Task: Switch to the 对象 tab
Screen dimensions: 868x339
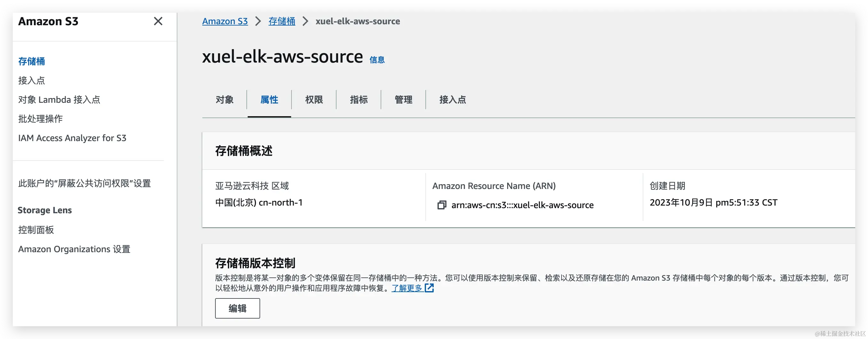Action: tap(224, 100)
